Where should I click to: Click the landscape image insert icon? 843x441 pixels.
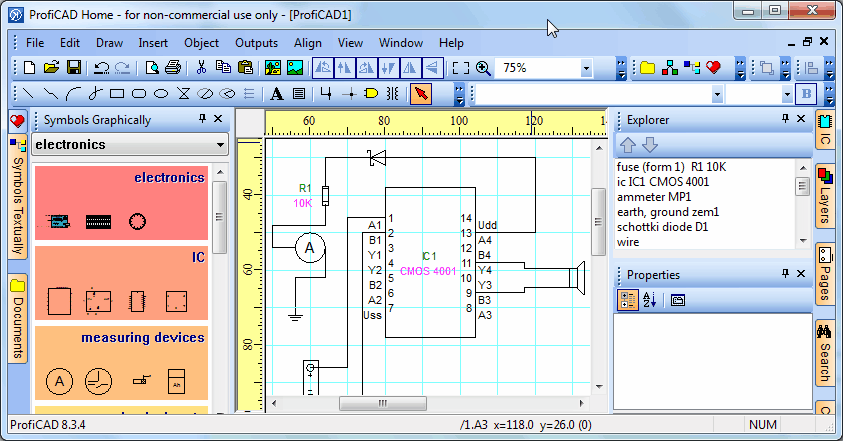point(295,68)
